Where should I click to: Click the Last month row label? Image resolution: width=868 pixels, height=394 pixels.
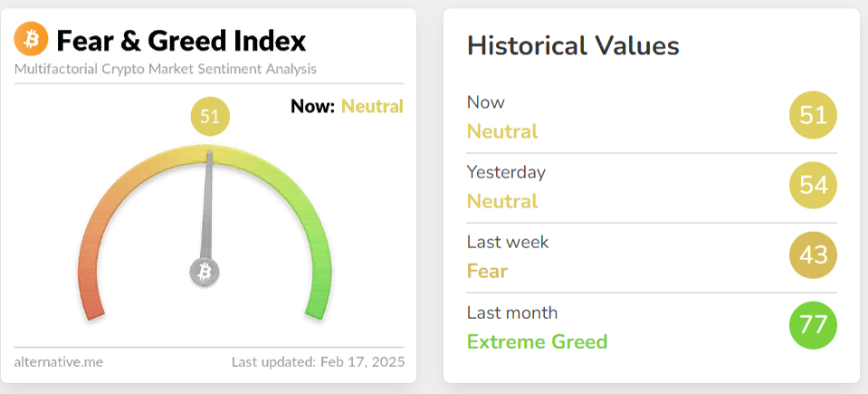512,312
